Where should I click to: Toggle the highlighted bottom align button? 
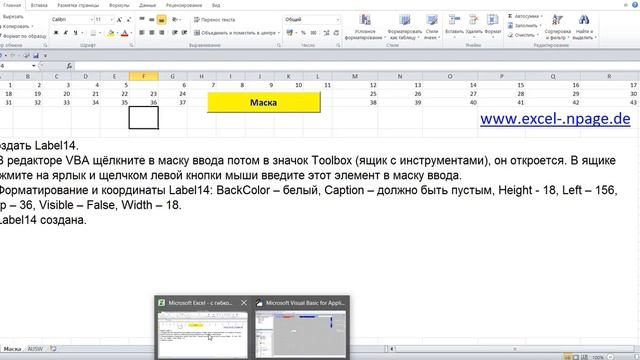coord(161,20)
